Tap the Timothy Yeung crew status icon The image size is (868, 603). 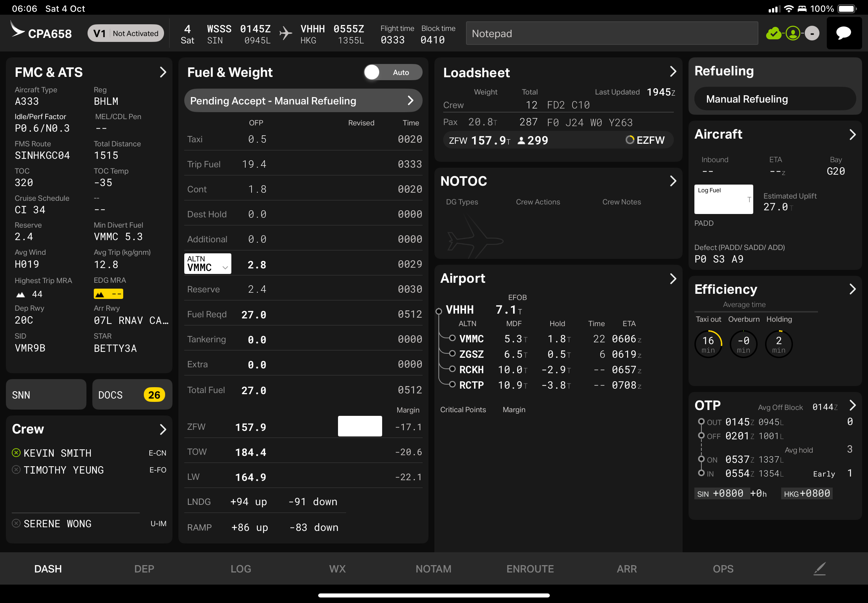click(16, 470)
